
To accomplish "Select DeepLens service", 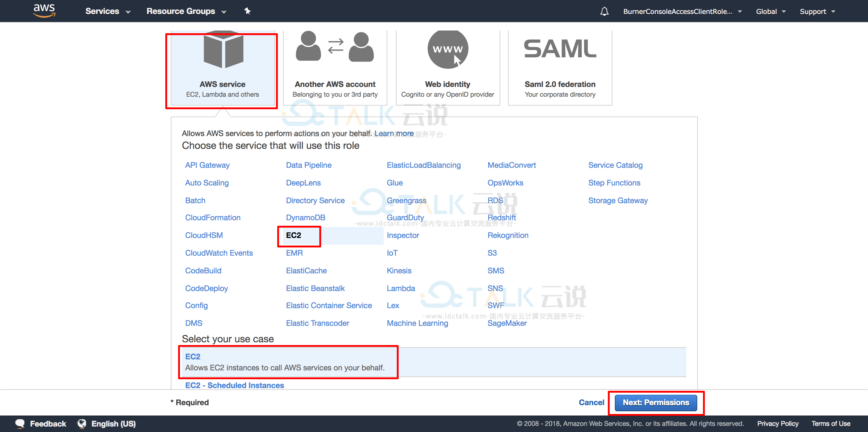I will point(303,183).
